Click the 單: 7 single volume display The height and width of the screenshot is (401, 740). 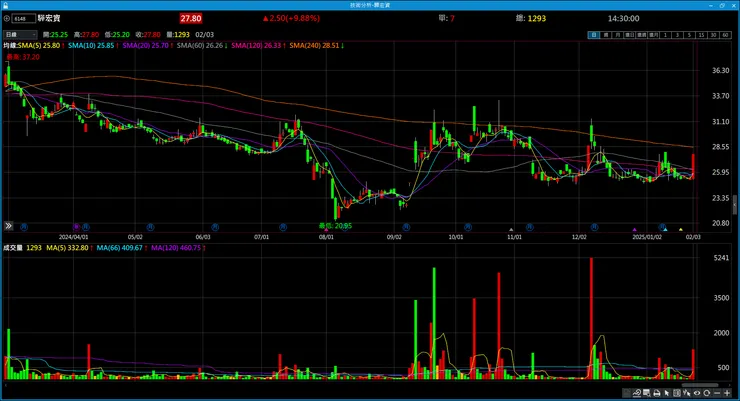(446, 18)
